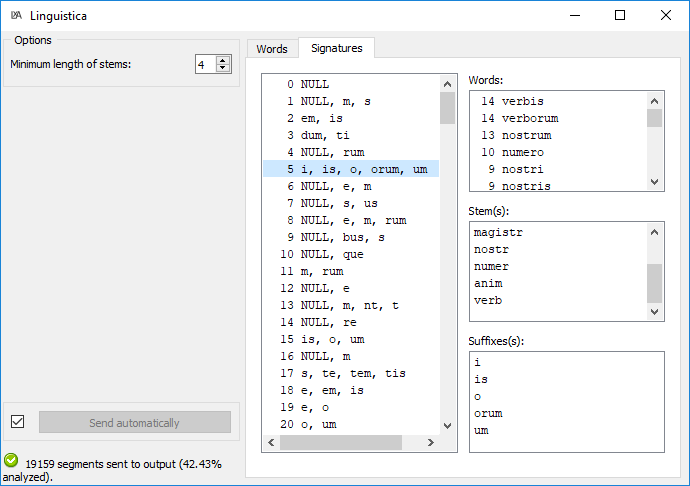Select signature 0 NULL
690x486 pixels.
click(351, 84)
